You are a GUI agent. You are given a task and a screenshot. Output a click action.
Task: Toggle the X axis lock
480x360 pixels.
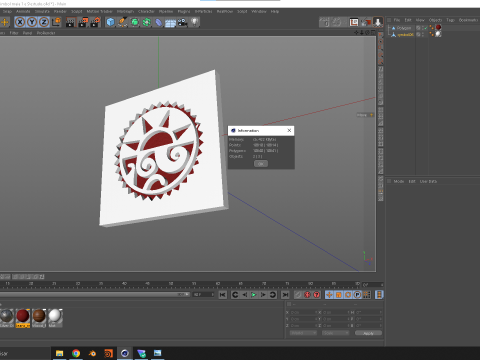click(x=20, y=22)
